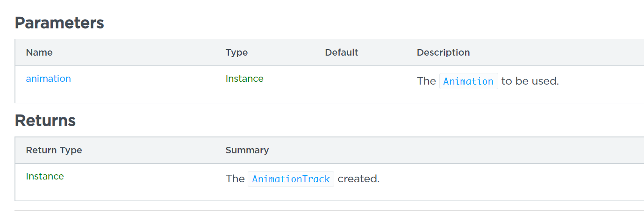Click the Summary column header
Screen dimensions: 644x215
point(247,150)
